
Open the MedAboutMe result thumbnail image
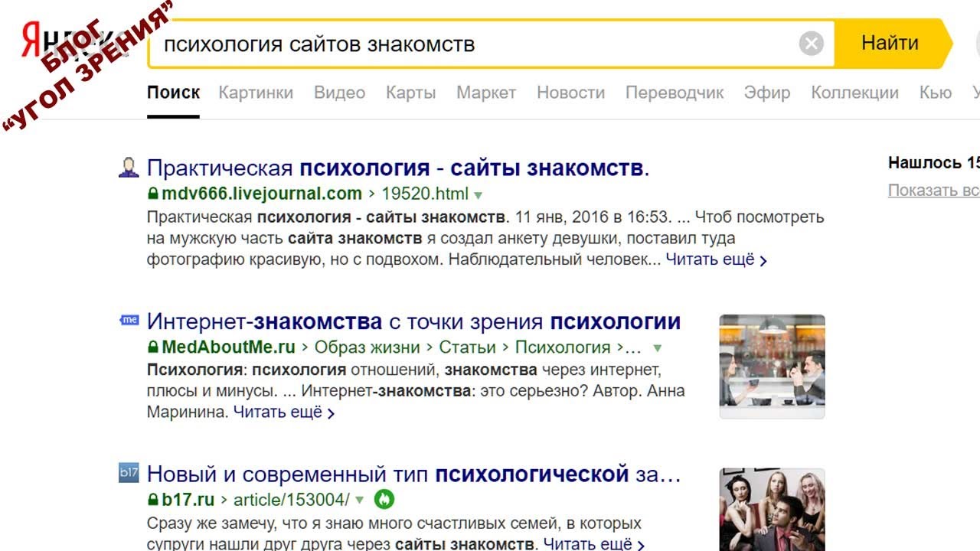click(x=772, y=366)
